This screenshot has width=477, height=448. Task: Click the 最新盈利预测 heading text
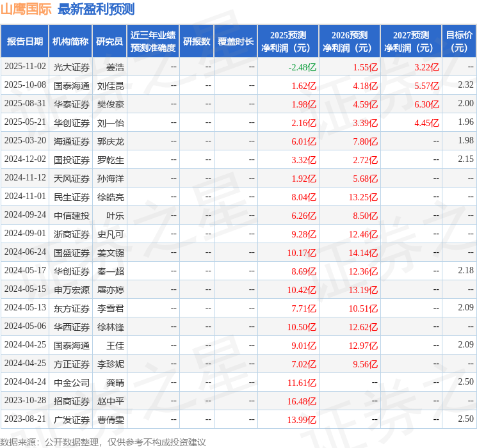pos(96,9)
